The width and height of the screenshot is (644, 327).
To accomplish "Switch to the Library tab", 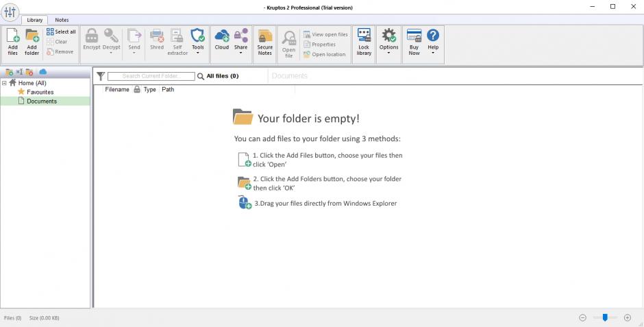I will (34, 20).
